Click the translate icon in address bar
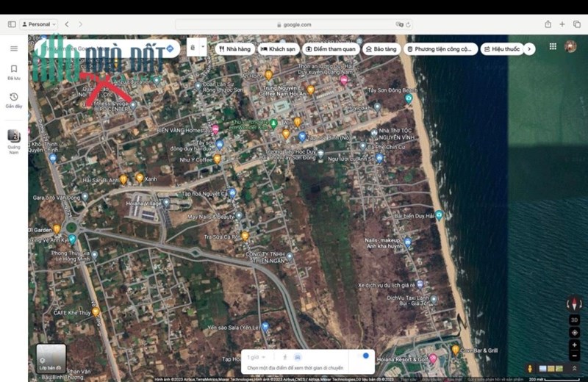 (399, 24)
